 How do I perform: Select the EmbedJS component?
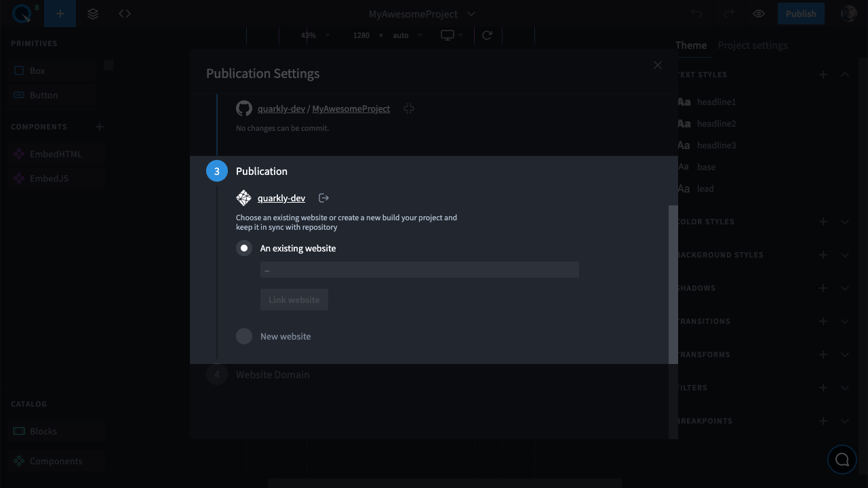click(58, 178)
